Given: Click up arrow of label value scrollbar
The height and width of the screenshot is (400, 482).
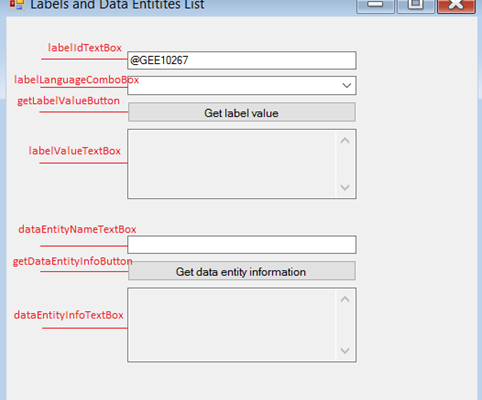Looking at the screenshot, I should 345,141.
